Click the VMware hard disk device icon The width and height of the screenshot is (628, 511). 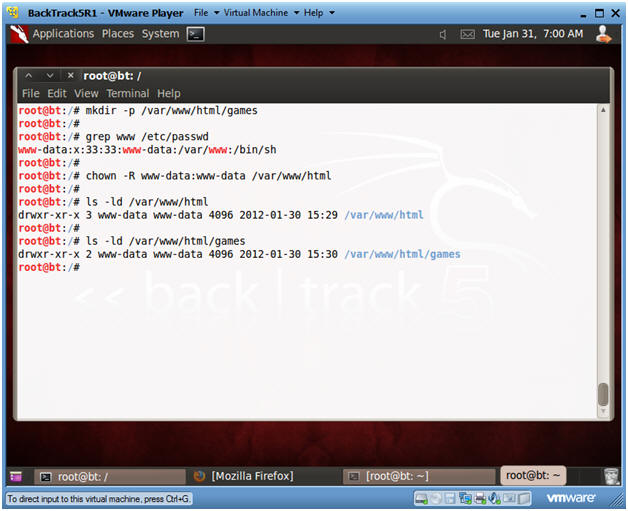tap(421, 499)
